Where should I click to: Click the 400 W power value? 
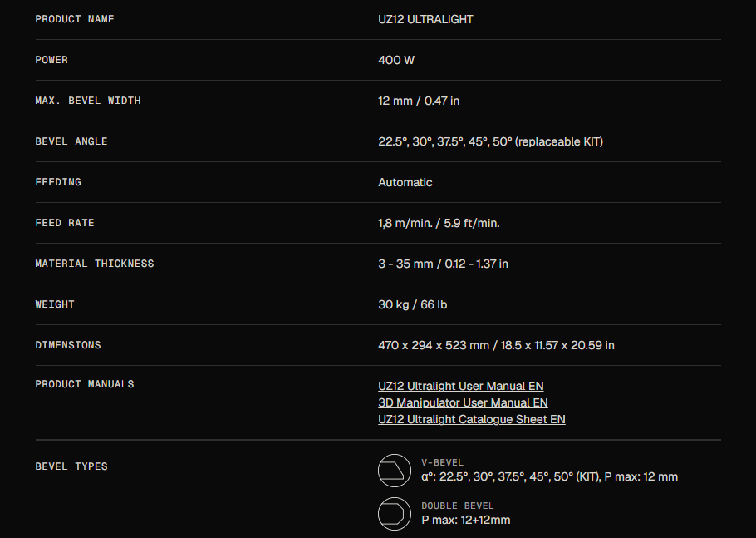click(396, 60)
